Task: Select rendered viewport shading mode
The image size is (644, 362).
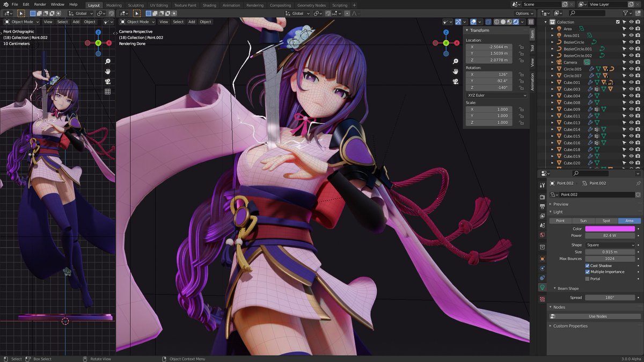Action: [516, 22]
